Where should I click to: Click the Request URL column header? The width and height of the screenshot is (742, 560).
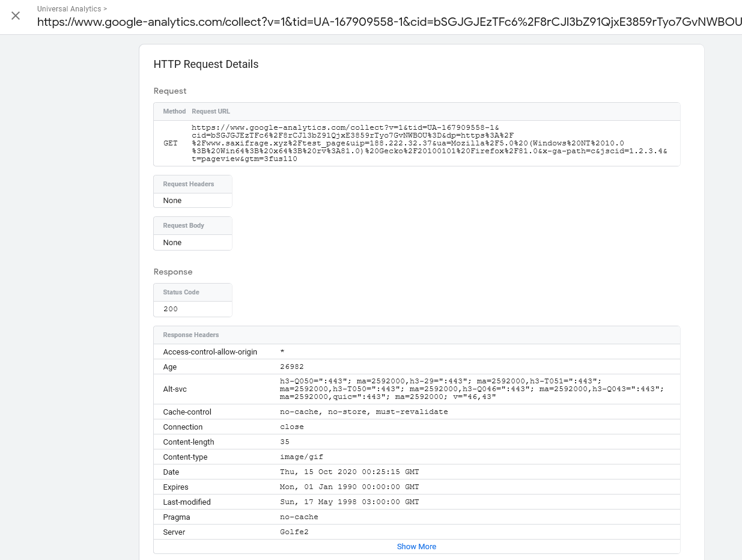(211, 111)
